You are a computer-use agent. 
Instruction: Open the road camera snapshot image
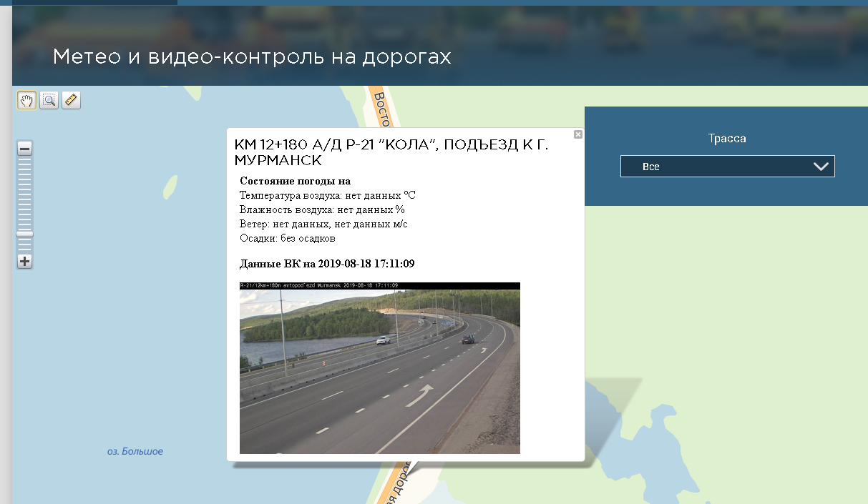pyautogui.click(x=380, y=368)
